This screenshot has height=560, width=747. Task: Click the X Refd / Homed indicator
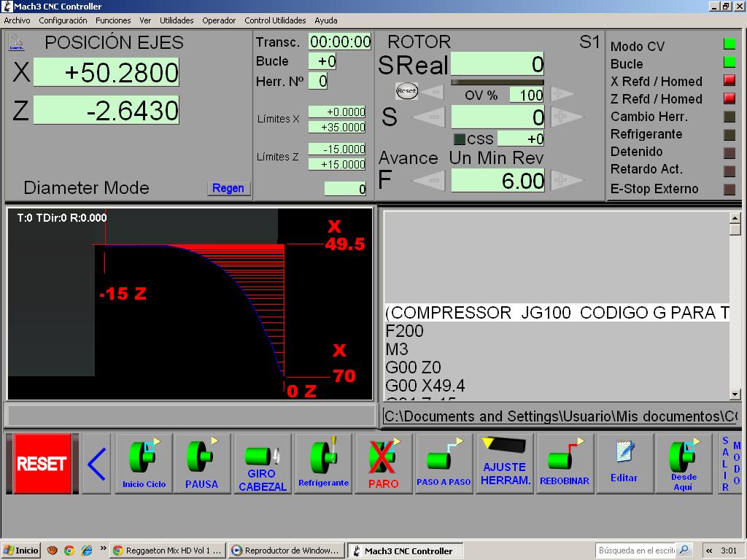pos(729,81)
